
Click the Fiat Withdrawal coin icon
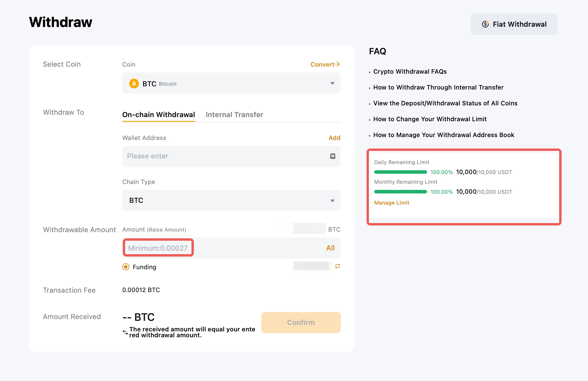click(485, 24)
